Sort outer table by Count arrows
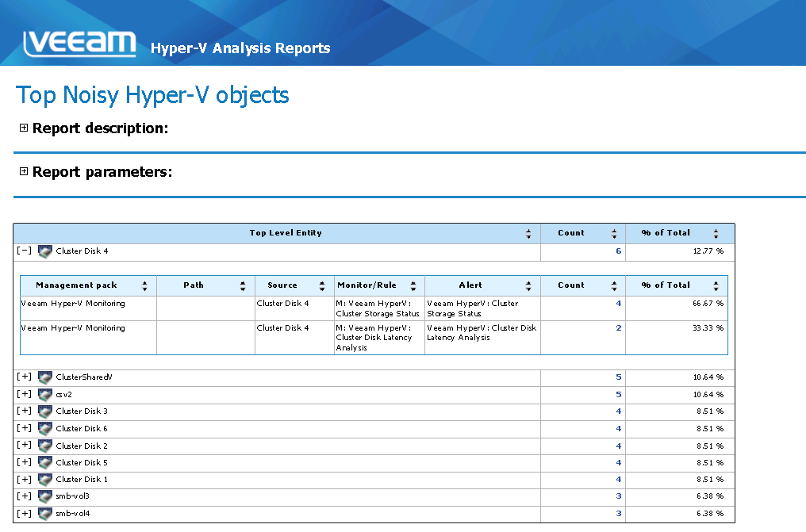 [614, 234]
